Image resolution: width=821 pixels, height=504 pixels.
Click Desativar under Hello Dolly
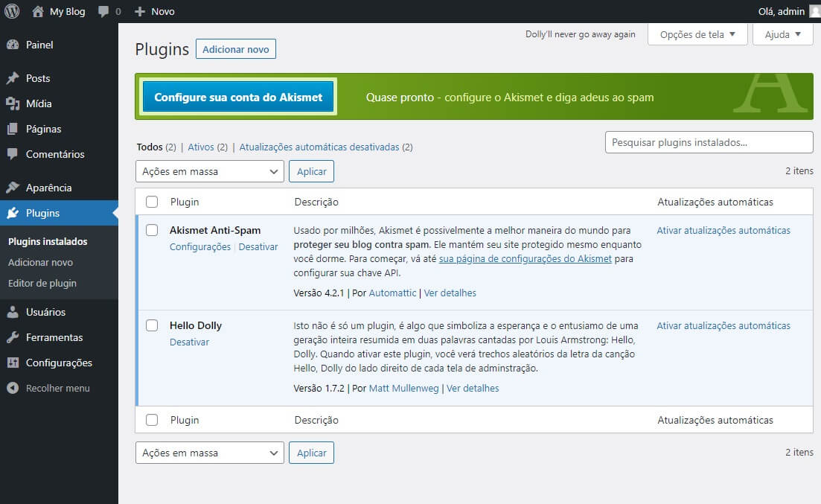189,342
